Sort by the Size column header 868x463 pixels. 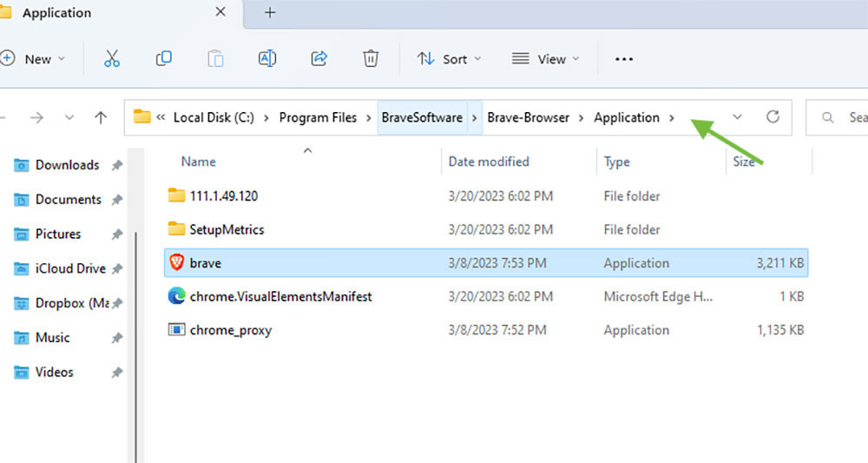[x=744, y=162]
